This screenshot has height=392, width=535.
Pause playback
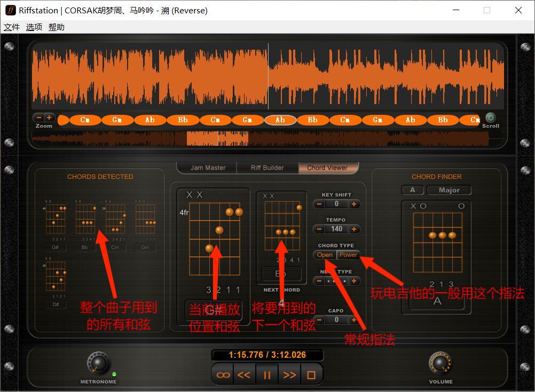pos(267,375)
